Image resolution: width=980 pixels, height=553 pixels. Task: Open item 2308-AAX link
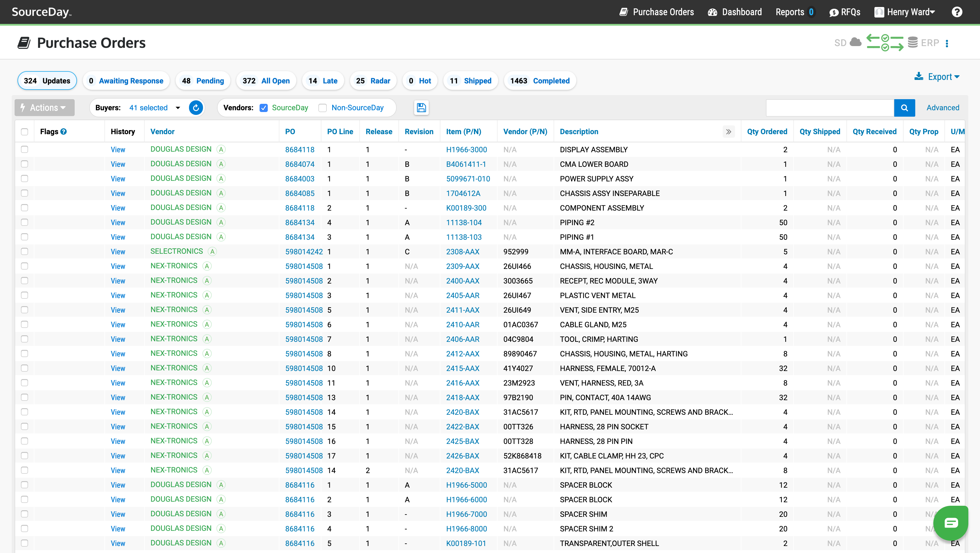[463, 251]
